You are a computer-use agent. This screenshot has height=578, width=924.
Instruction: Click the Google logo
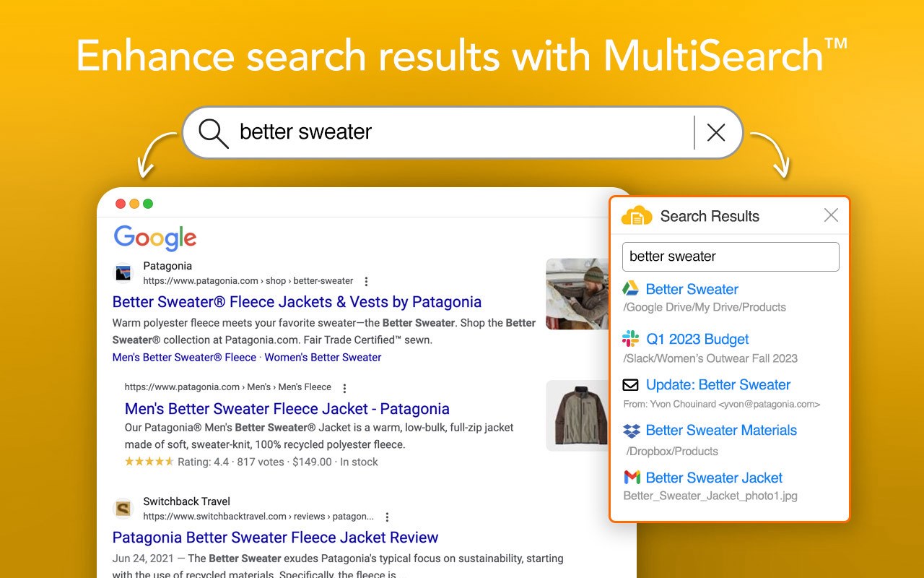tap(155, 238)
